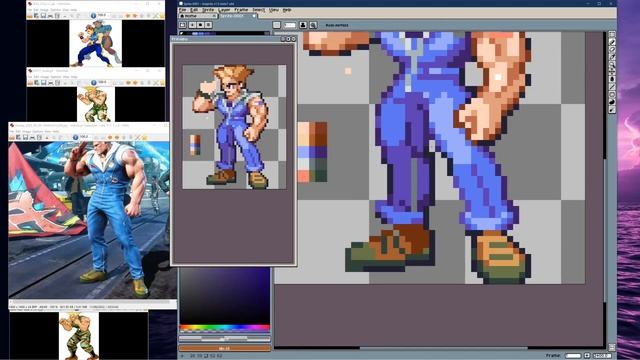Switch to the Home tab in Aseprite

click(198, 16)
